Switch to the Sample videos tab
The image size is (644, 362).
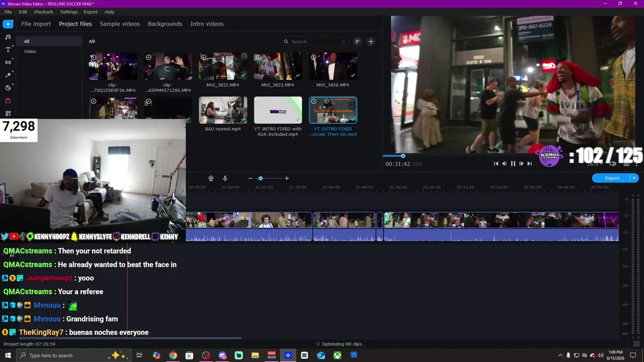(120, 24)
